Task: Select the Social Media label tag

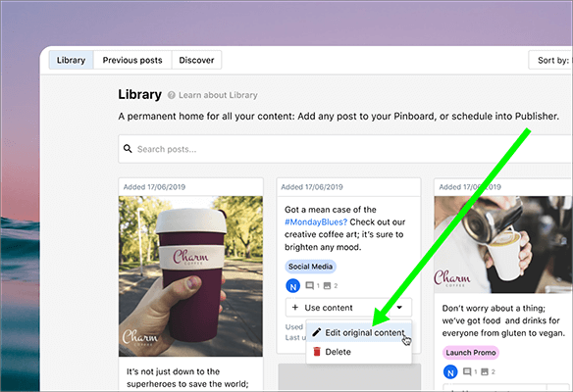Action: click(310, 267)
